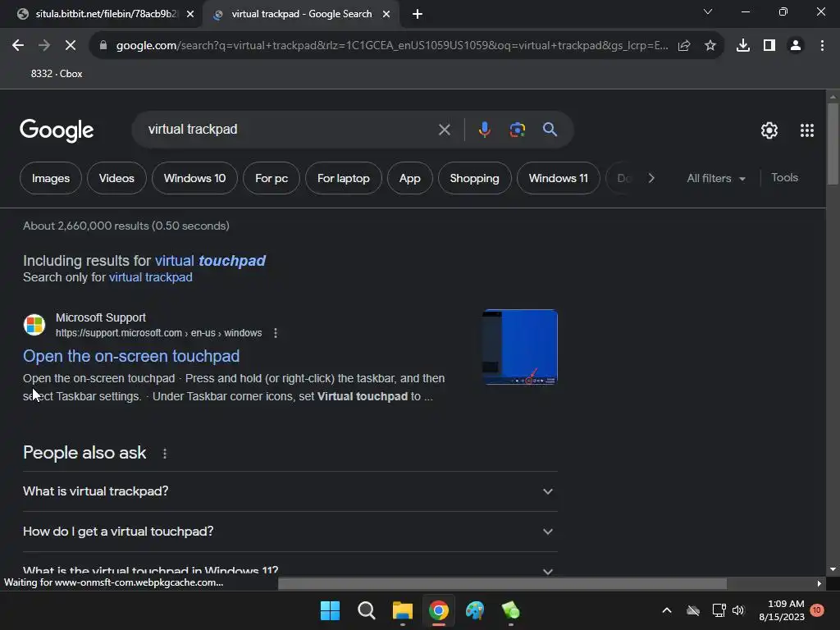Start voice search with microphone

484,130
